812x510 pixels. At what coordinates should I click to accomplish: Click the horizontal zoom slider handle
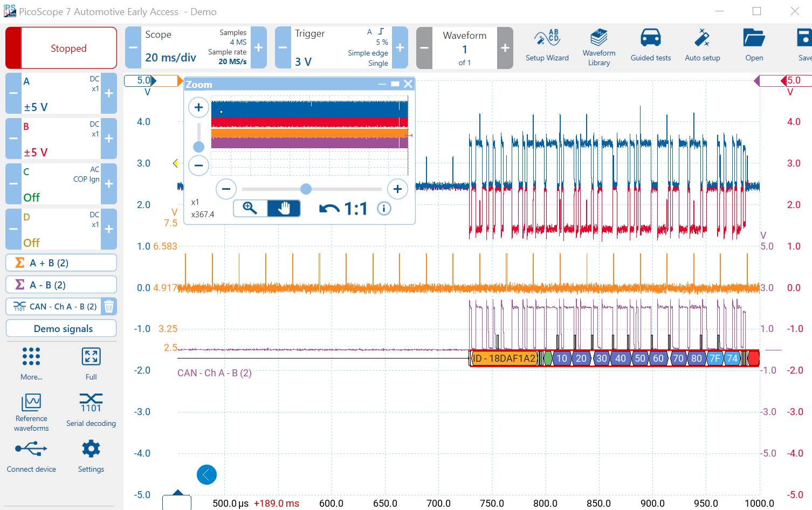[306, 189]
